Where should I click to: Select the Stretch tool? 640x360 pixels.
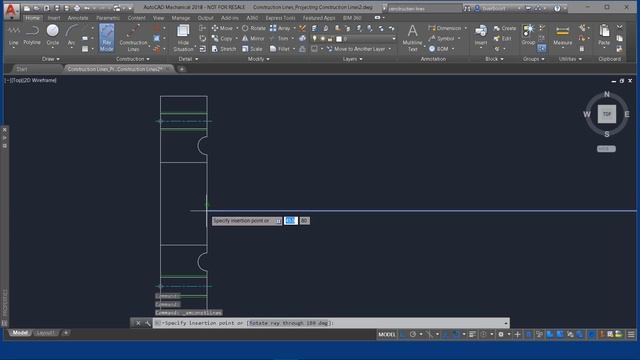(x=224, y=49)
